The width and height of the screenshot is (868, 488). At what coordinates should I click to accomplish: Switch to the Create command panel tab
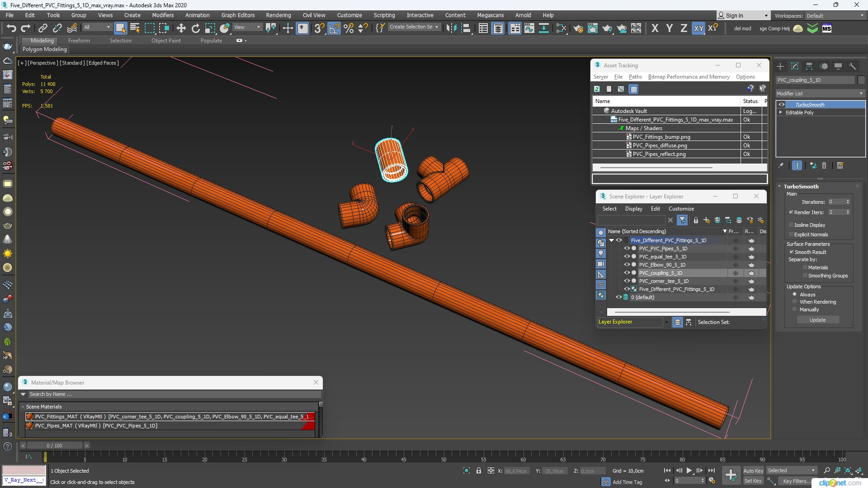pyautogui.click(x=780, y=66)
